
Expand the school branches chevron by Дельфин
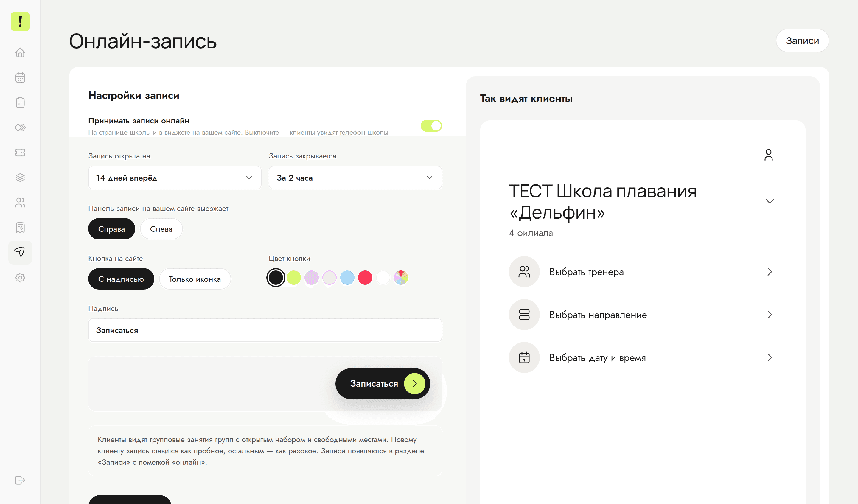click(770, 201)
